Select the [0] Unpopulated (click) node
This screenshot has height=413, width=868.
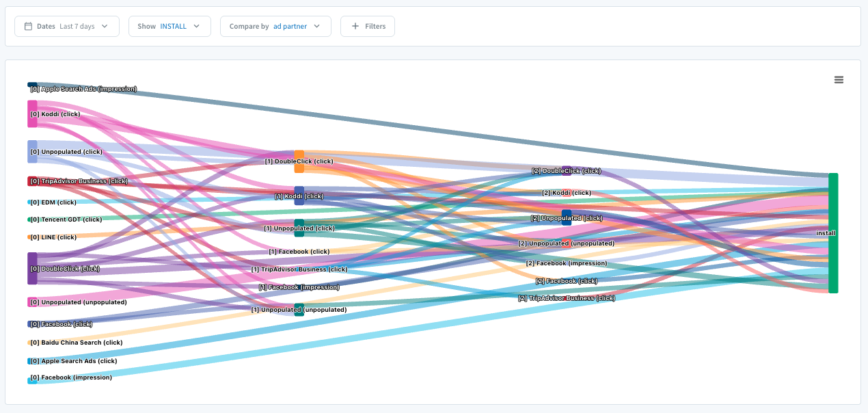32,152
